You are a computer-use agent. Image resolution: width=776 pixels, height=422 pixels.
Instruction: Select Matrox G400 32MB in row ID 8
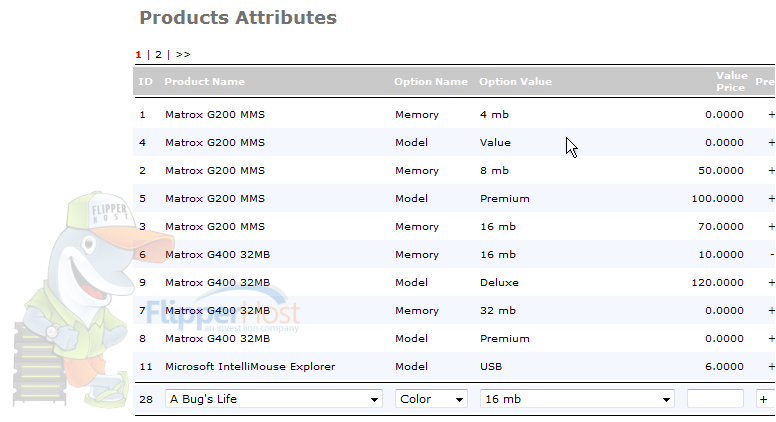[217, 338]
